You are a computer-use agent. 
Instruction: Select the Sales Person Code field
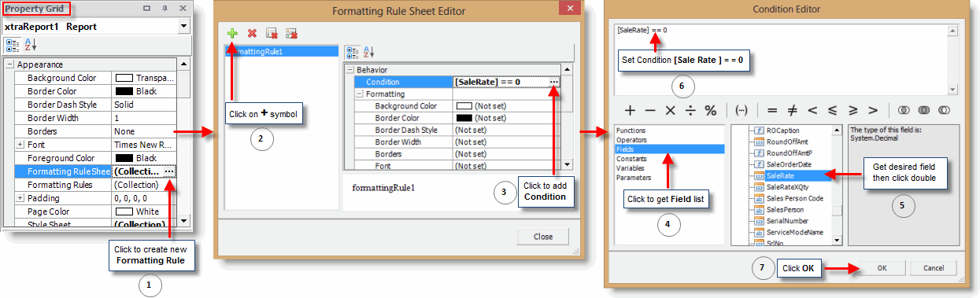[x=795, y=198]
